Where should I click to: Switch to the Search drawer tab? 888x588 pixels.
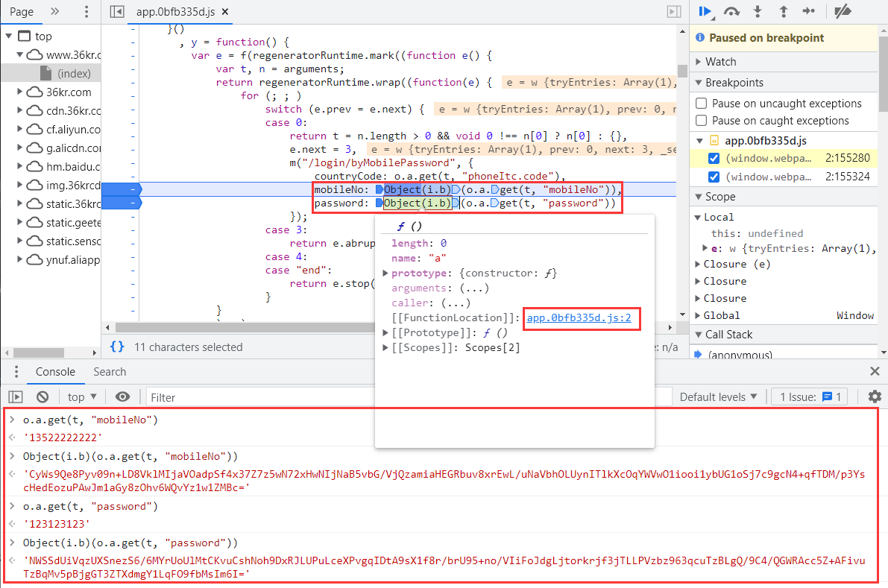tap(110, 372)
